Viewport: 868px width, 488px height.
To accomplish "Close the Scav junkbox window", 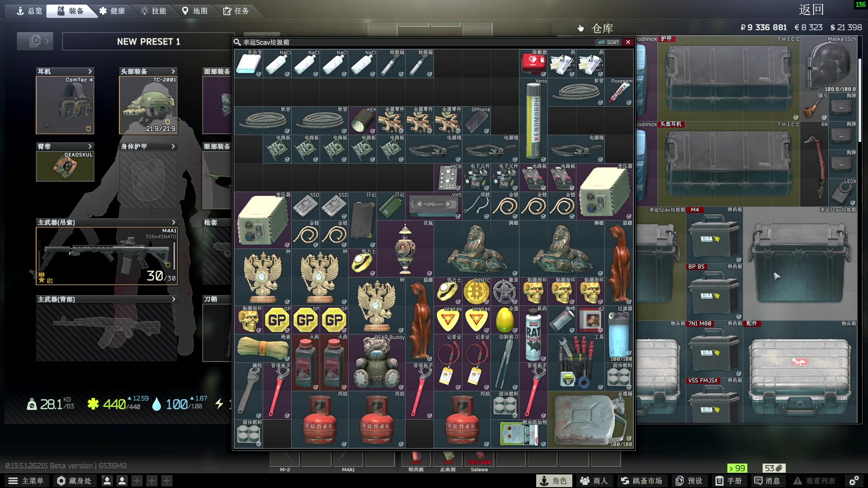I will (628, 42).
